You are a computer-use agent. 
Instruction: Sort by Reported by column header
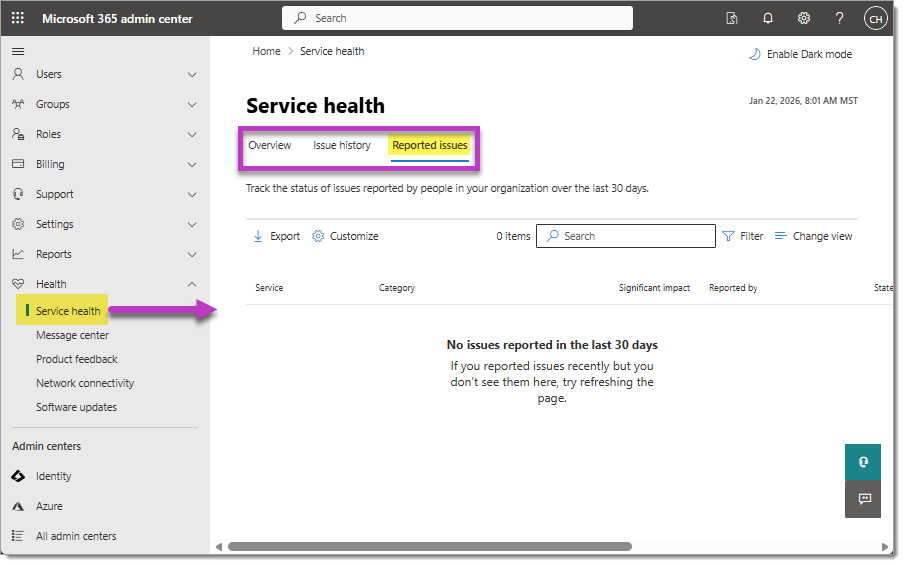click(x=733, y=288)
